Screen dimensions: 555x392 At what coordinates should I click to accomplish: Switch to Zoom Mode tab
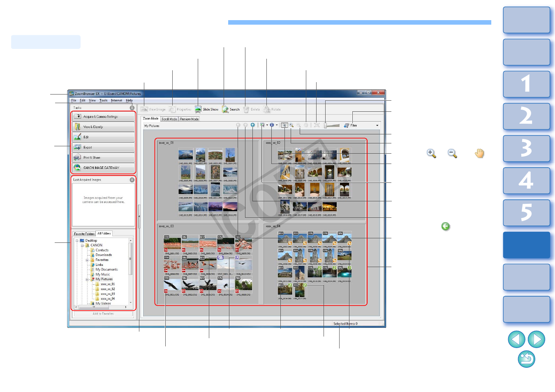pos(150,118)
